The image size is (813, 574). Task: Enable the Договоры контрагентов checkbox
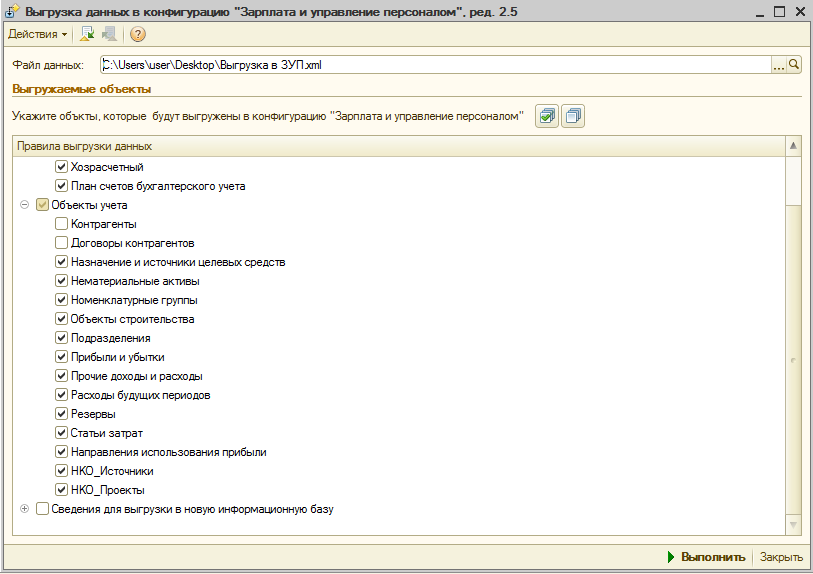coord(61,243)
